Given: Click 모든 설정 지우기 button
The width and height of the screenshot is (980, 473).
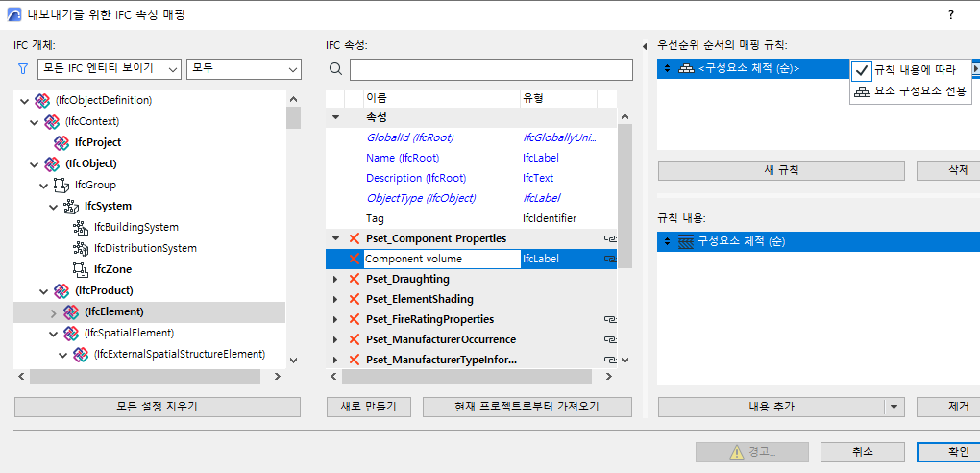Looking at the screenshot, I should tap(158, 407).
